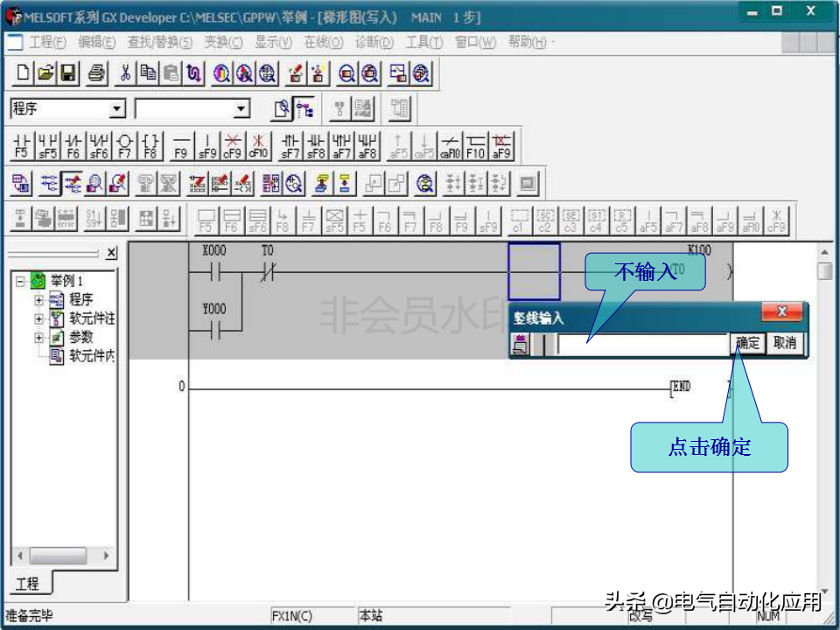Open the 编辑(E) menu
The image size is (840, 630).
pyautogui.click(x=97, y=42)
